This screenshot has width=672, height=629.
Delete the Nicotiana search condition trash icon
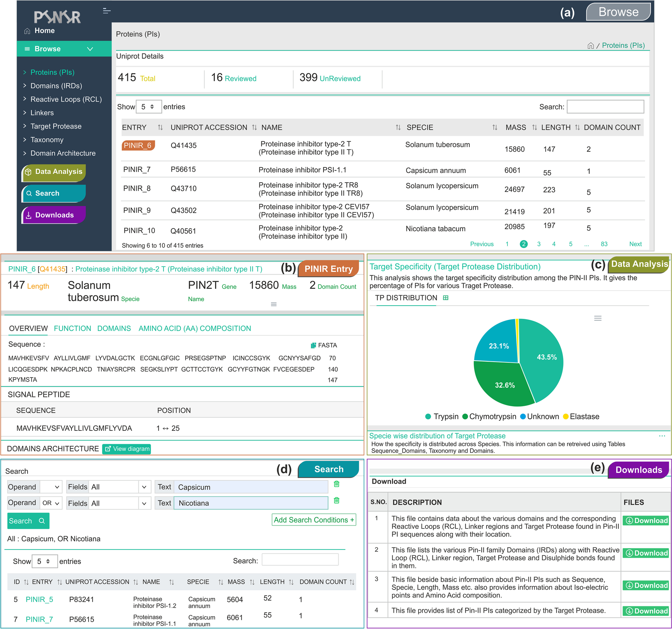click(x=336, y=500)
